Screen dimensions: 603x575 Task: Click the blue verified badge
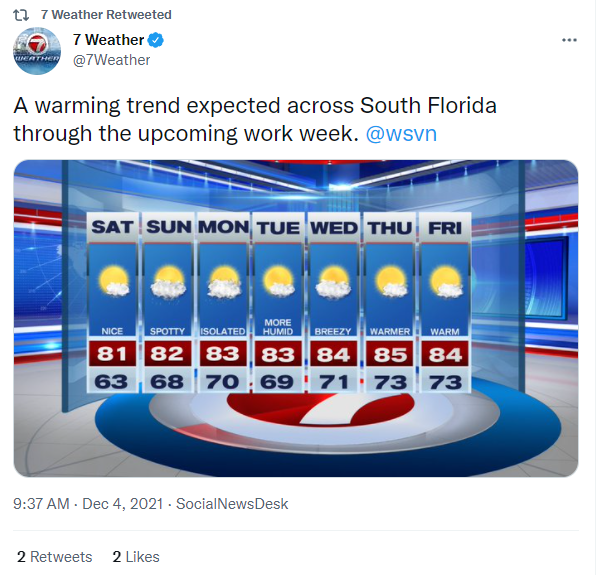157,41
